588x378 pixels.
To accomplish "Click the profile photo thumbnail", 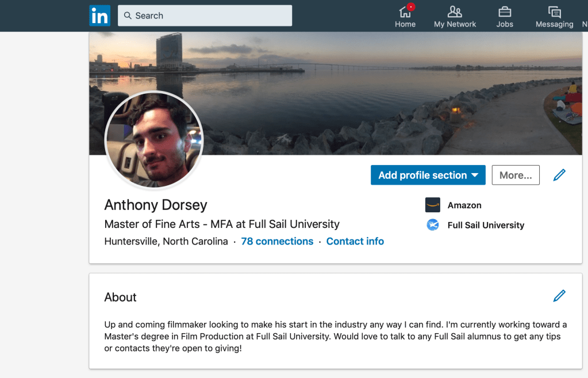I will [154, 140].
